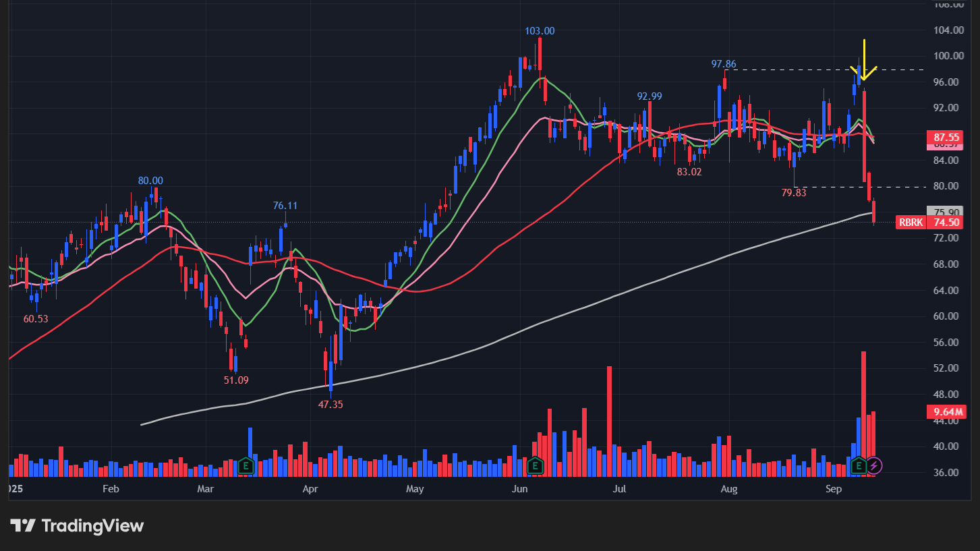Viewport: 980px width, 551px height.
Task: Select the 51.09 pivot low label
Action: pyautogui.click(x=236, y=380)
